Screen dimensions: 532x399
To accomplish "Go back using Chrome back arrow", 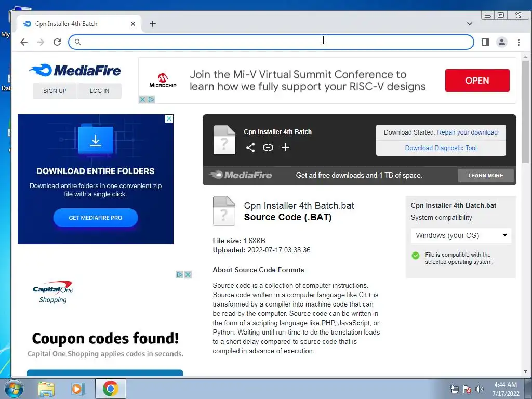I will coord(24,42).
